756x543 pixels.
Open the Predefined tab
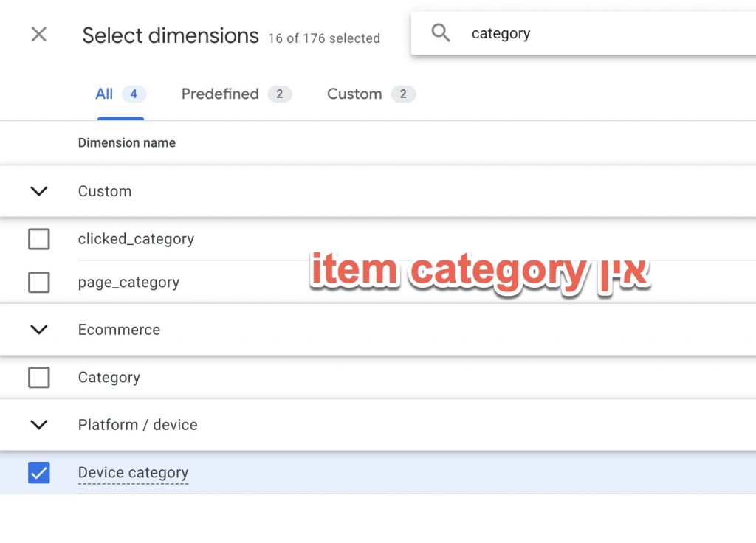(237, 94)
